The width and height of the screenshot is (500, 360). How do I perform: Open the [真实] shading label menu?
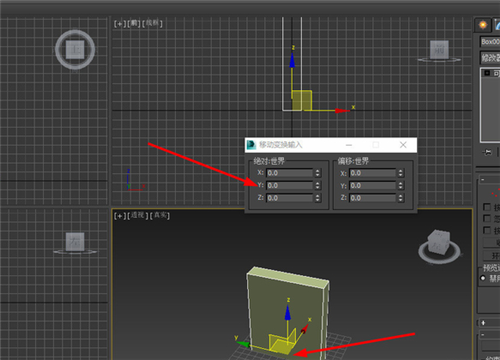pyautogui.click(x=160, y=215)
